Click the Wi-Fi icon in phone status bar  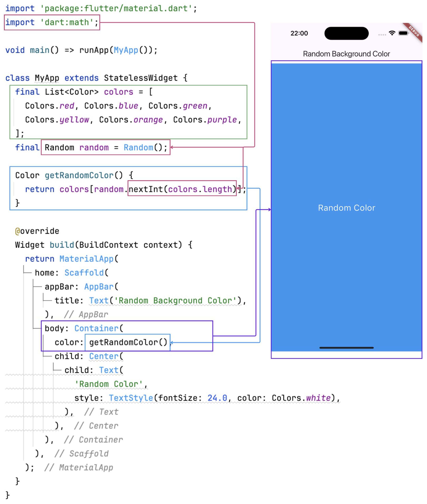[392, 33]
